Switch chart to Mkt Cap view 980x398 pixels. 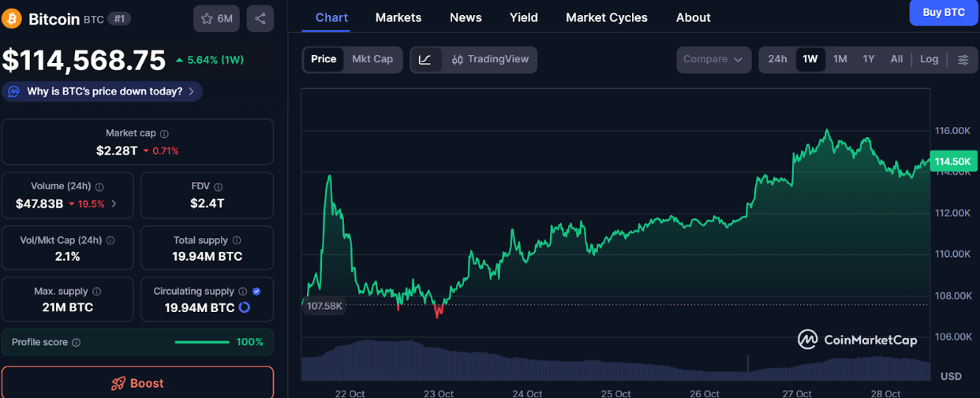(x=372, y=60)
